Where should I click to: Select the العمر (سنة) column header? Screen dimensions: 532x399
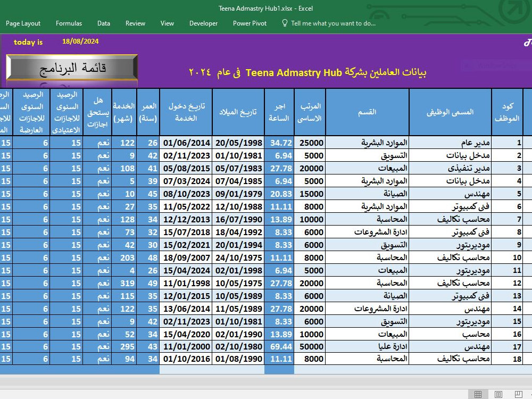[x=148, y=112]
